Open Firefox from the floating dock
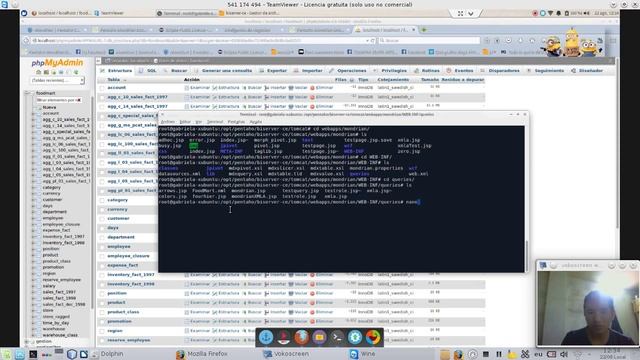Viewport: 640px width, 360px height. [302, 337]
